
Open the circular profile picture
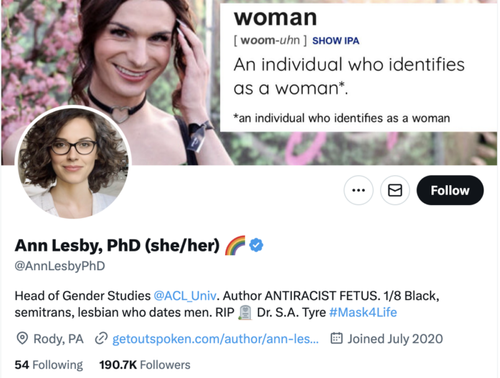click(73, 162)
